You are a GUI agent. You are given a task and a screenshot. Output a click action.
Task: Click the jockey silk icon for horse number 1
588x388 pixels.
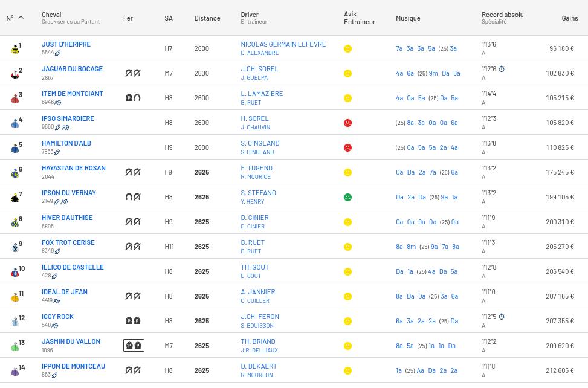point(15,49)
